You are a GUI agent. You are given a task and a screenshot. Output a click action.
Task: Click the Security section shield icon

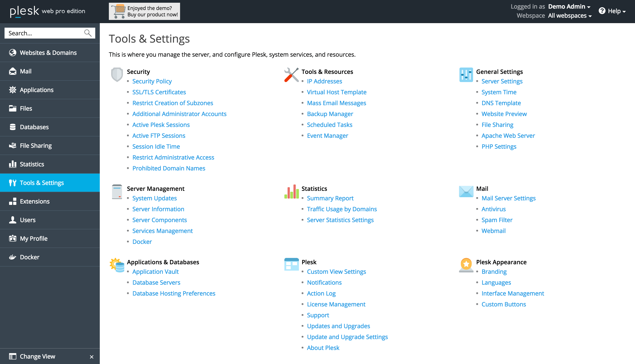[x=116, y=75]
